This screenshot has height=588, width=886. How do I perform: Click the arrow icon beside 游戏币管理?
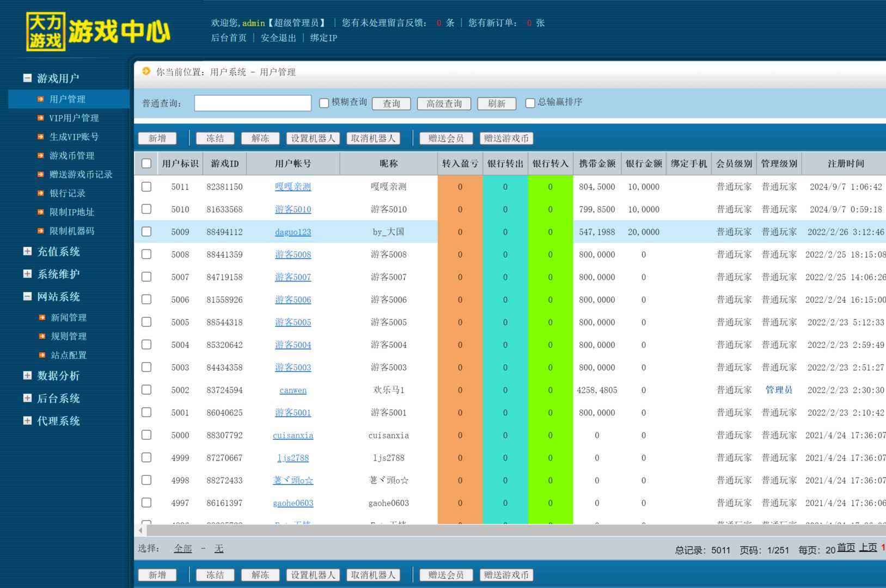tap(40, 156)
